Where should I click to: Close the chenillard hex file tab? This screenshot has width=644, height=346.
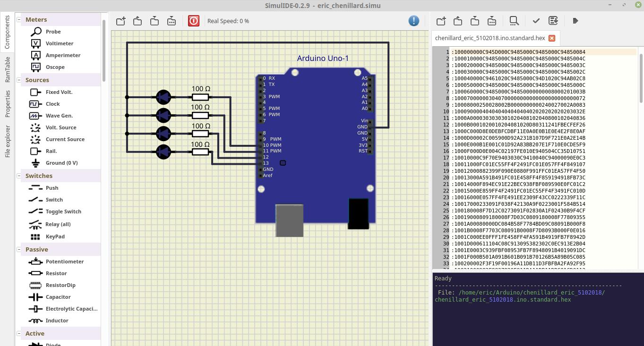pos(551,38)
